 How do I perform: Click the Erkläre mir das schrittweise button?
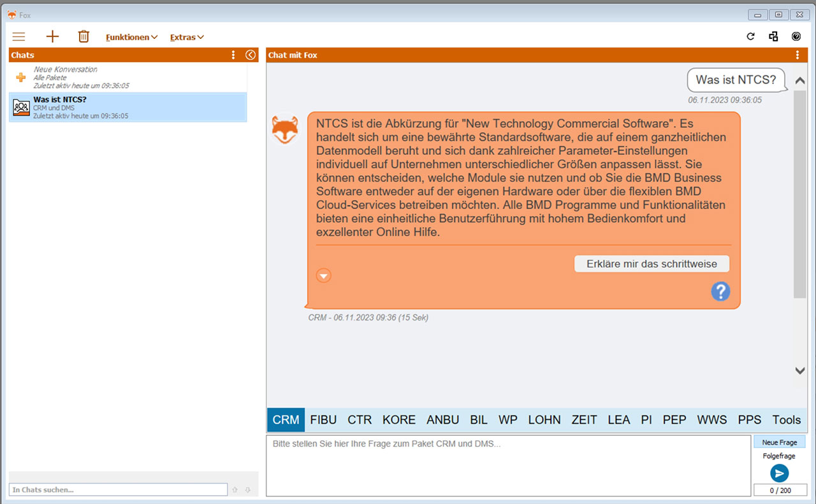click(x=652, y=264)
